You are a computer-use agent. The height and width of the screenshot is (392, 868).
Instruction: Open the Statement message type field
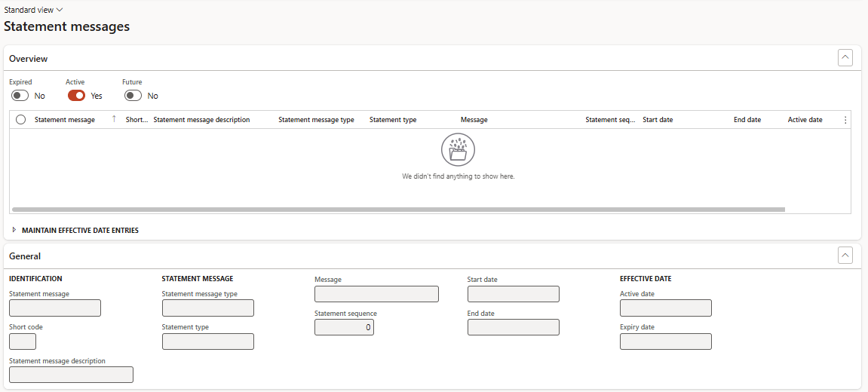[208, 308]
